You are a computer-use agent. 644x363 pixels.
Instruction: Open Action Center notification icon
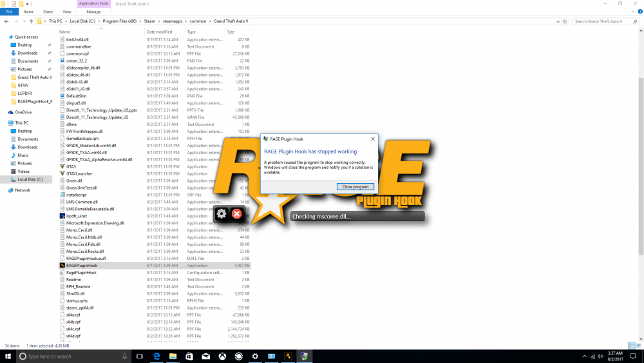(633, 356)
